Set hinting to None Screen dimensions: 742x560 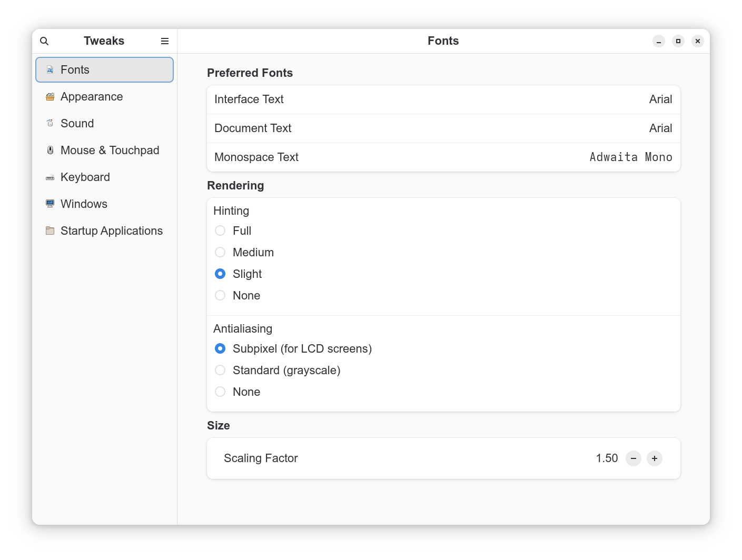220,296
